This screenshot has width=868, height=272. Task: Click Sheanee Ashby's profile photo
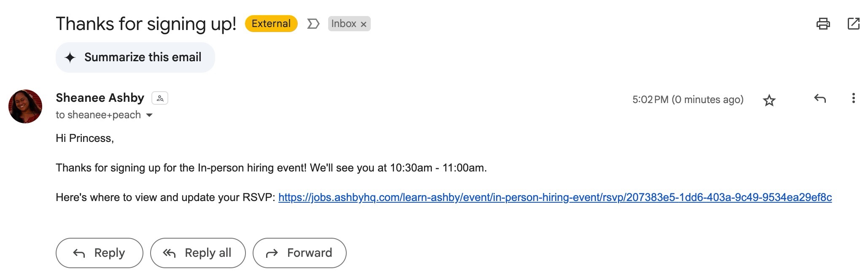25,106
